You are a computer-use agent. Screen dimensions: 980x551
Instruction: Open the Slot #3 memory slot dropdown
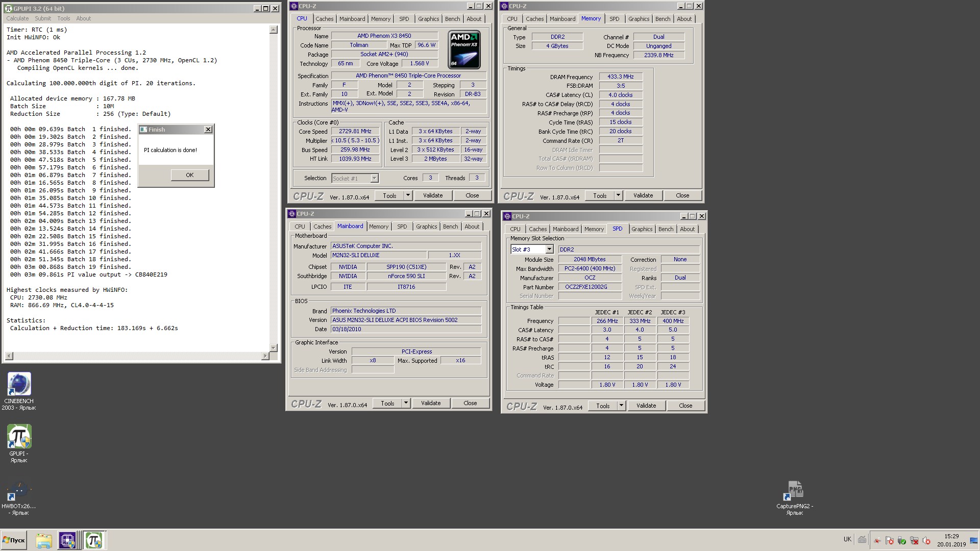tap(549, 249)
